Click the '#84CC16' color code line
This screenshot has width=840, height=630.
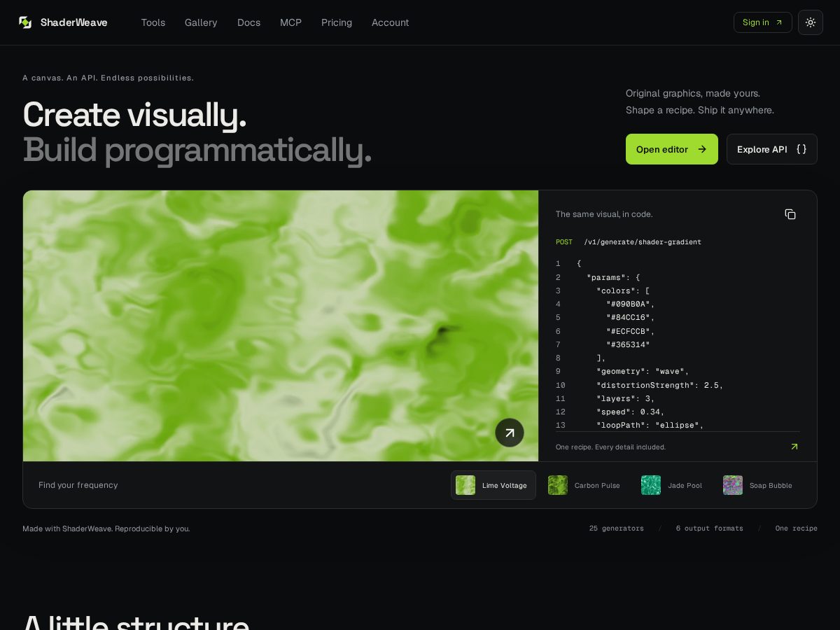pos(631,318)
